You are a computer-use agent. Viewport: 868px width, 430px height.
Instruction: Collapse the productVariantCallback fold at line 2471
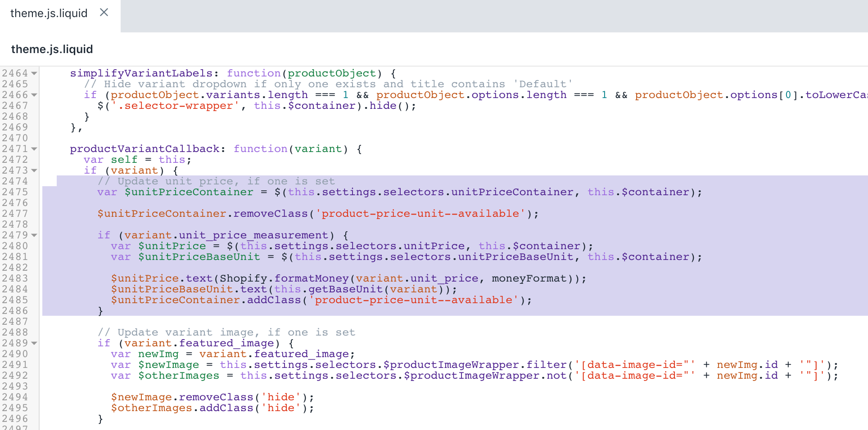(34, 148)
